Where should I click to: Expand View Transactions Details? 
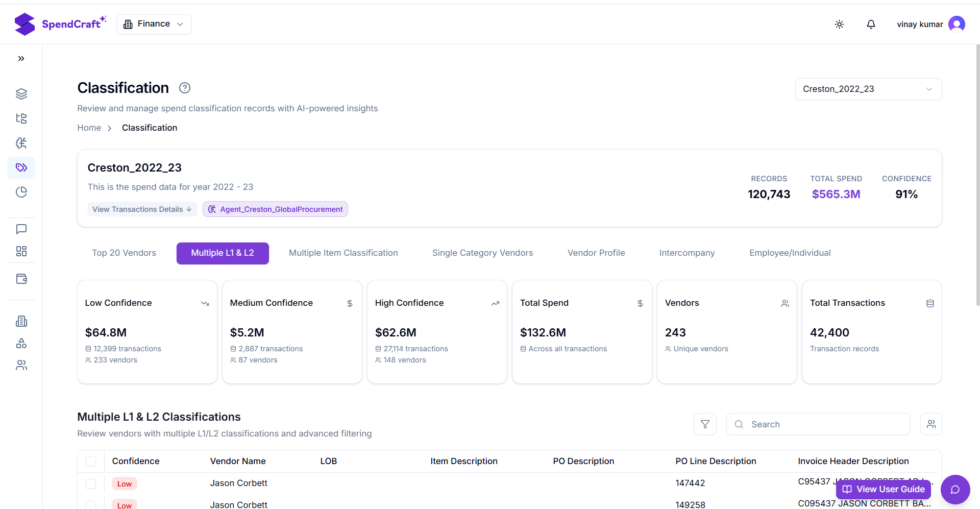point(142,209)
